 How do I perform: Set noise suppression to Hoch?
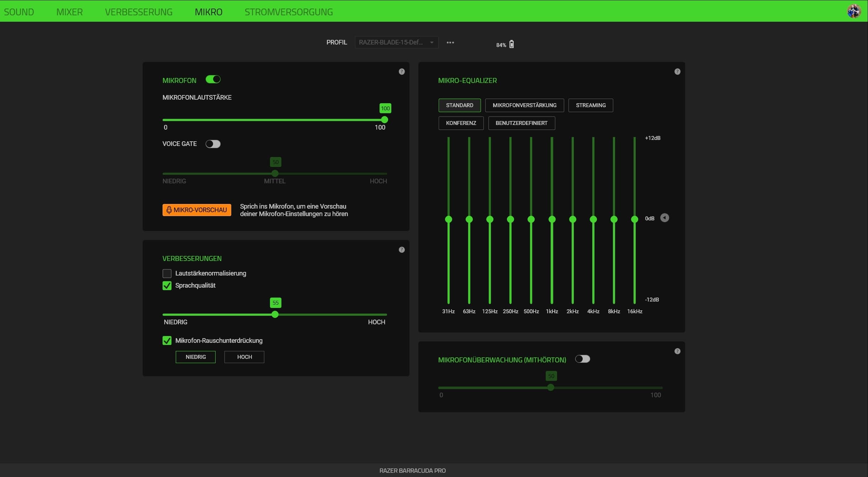click(x=244, y=357)
